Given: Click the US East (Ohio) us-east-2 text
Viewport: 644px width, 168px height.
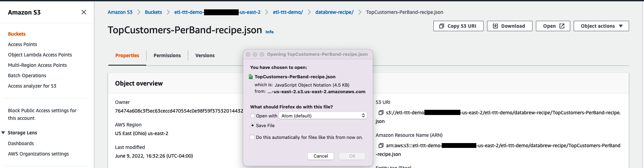Looking at the screenshot, I should tap(142, 133).
